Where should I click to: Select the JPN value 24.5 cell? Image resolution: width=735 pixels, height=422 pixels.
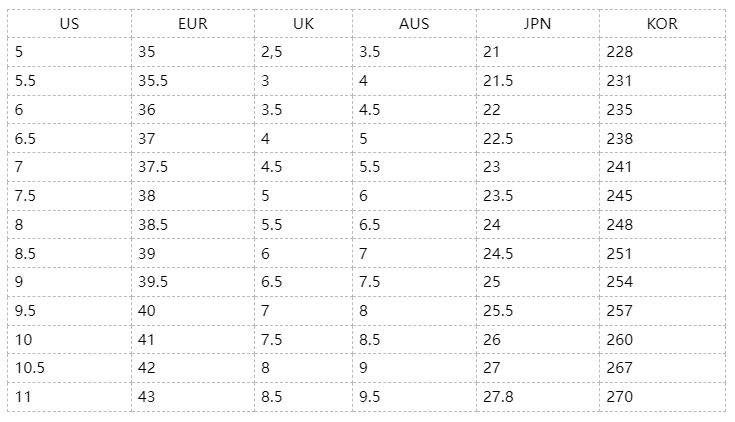point(498,253)
